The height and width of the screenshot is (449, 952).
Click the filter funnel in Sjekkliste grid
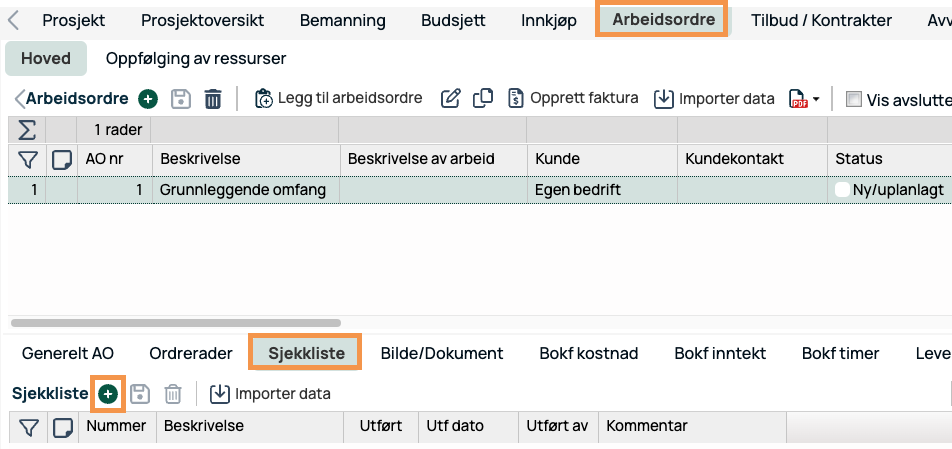(28, 427)
